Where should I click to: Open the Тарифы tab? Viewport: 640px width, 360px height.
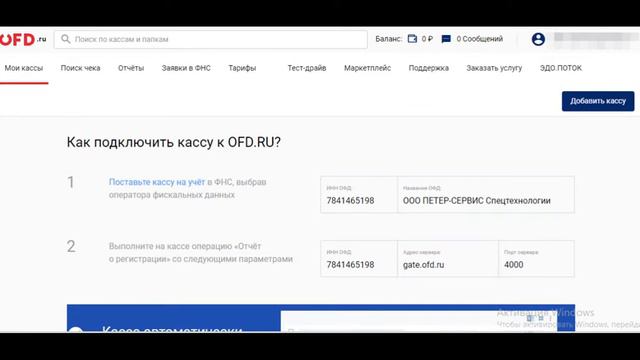click(242, 68)
